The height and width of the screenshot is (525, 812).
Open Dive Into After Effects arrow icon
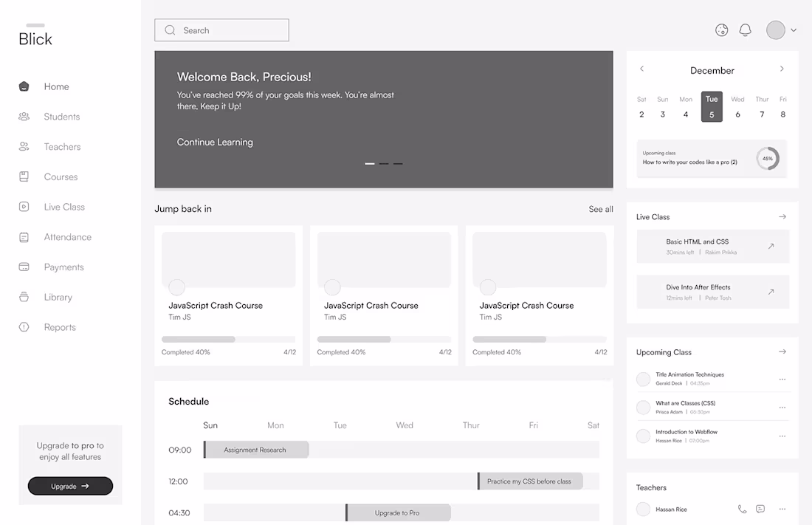771,292
